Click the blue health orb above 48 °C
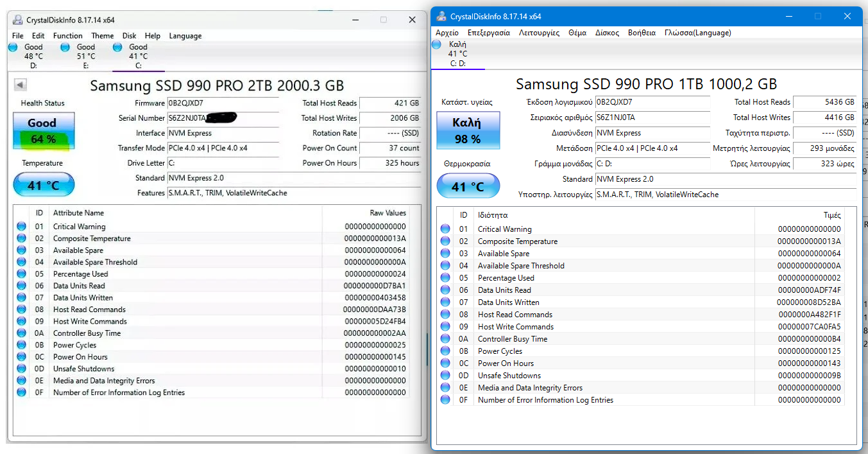 pyautogui.click(x=13, y=47)
